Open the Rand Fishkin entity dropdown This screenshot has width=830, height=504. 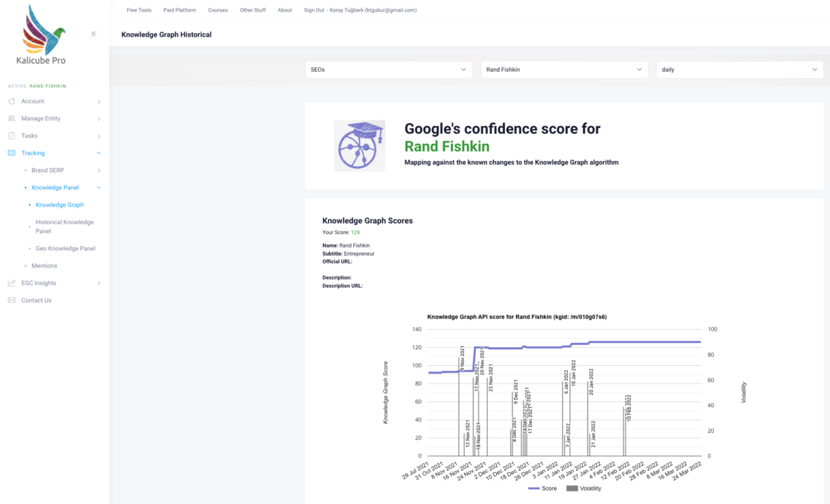(564, 70)
